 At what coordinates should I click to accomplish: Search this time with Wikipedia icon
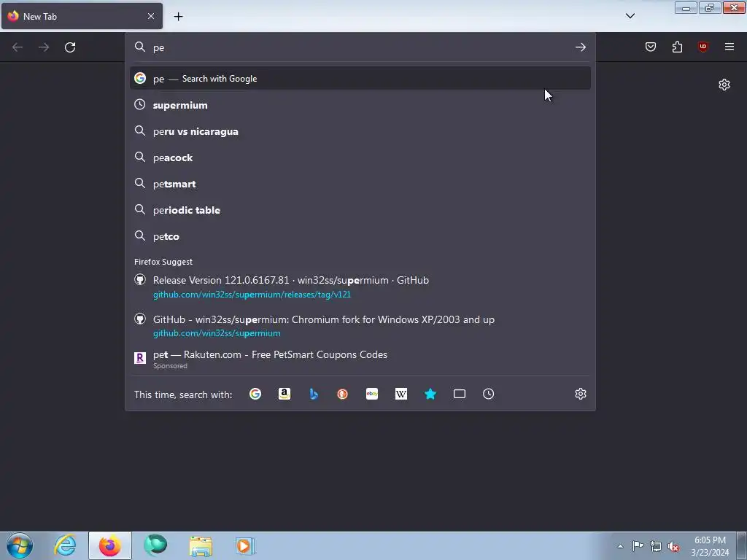[401, 394]
